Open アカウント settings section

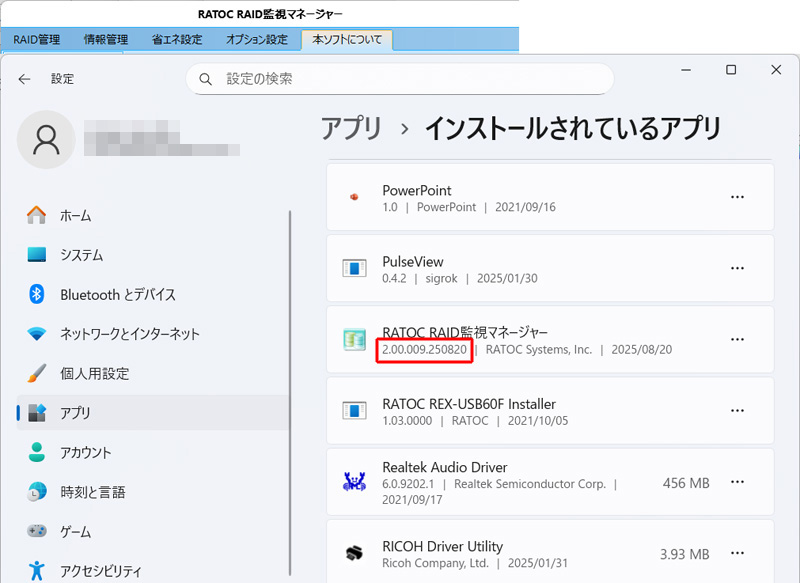[x=153, y=452]
